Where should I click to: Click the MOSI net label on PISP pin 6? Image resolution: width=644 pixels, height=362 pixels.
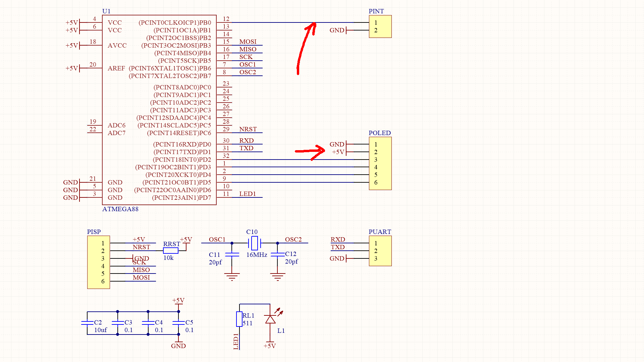[141, 278]
